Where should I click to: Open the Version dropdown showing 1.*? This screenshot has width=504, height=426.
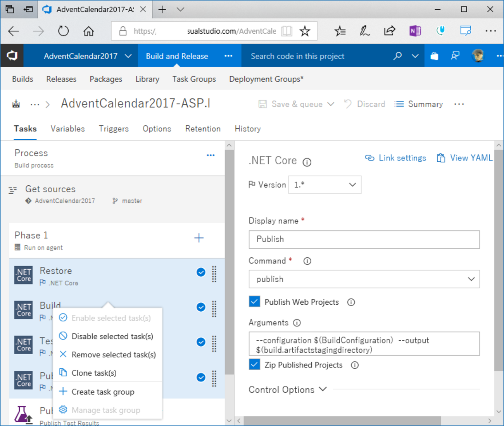pyautogui.click(x=324, y=185)
